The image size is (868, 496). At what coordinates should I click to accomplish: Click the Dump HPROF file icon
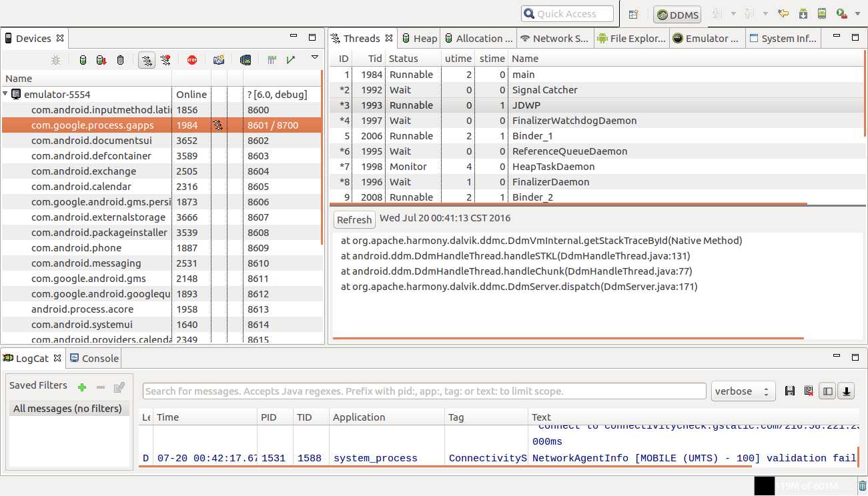(101, 60)
